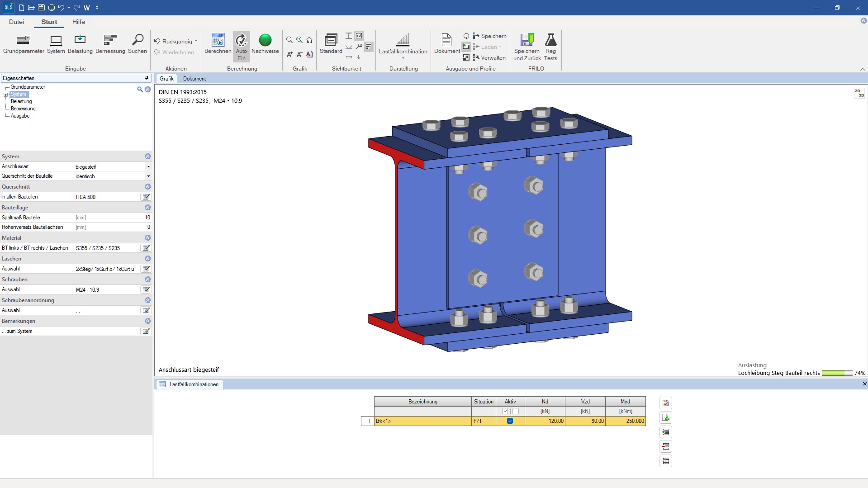Click the Reg Tests flask icon
868x488 pixels.
tap(550, 41)
